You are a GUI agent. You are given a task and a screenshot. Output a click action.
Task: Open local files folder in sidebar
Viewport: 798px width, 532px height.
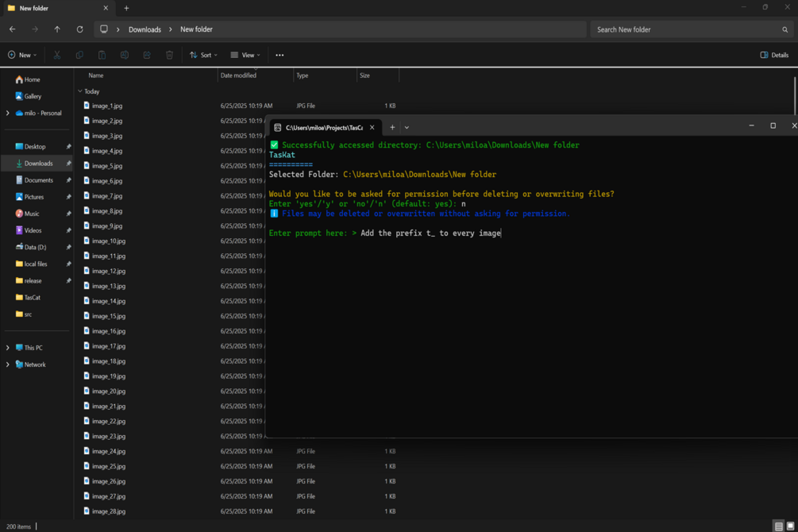32,264
